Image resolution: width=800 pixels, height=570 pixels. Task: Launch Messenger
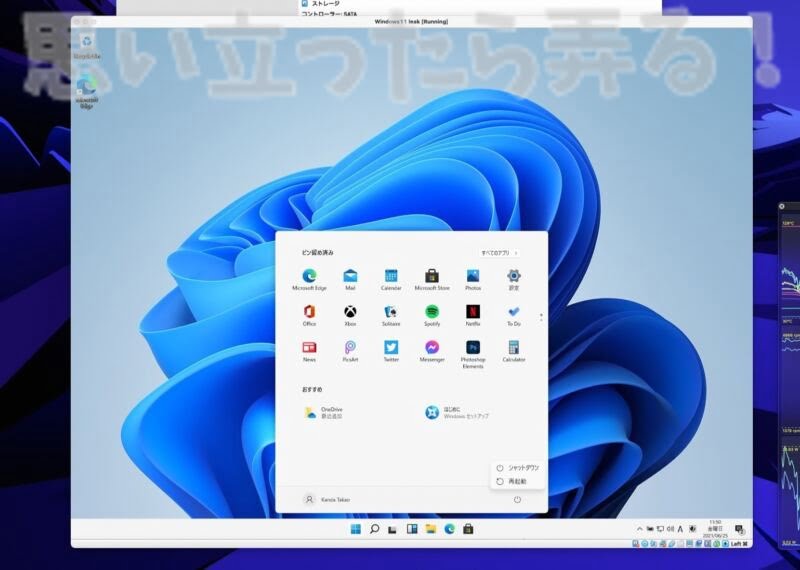tap(432, 351)
